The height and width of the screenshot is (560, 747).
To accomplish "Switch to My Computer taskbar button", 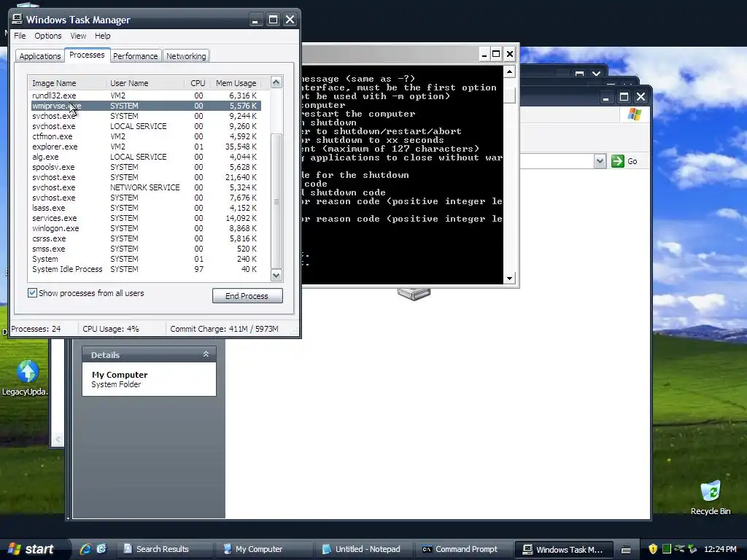I will (264, 549).
